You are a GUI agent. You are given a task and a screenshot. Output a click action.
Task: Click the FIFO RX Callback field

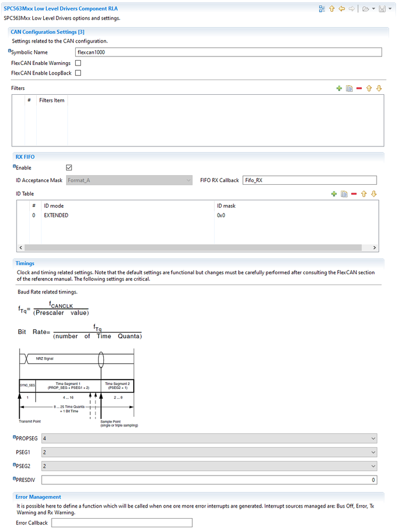310,180
